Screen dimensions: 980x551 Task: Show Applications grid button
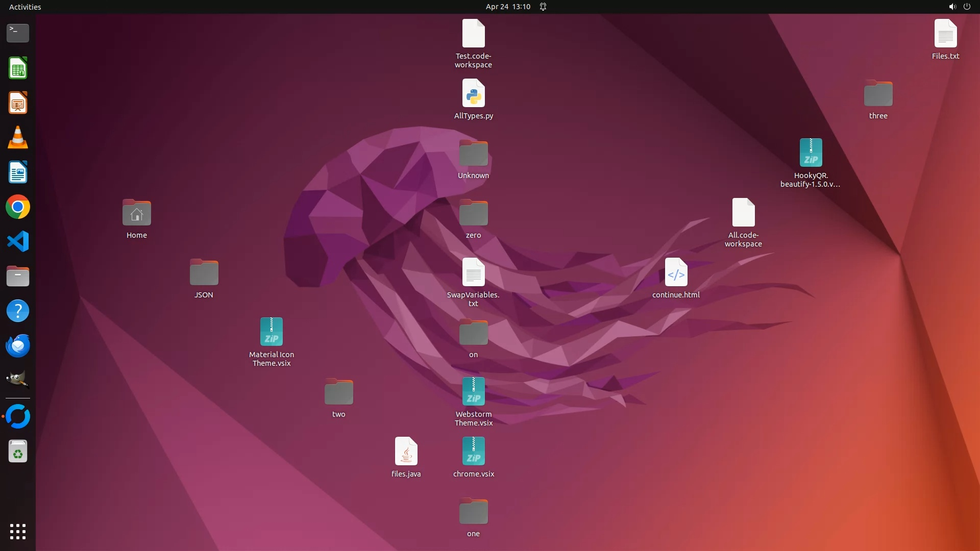[x=18, y=531]
